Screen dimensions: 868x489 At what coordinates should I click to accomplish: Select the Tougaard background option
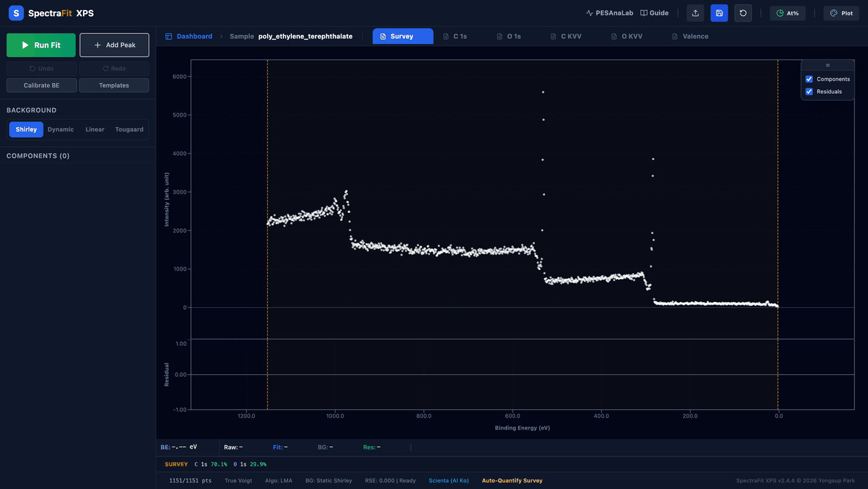(129, 130)
